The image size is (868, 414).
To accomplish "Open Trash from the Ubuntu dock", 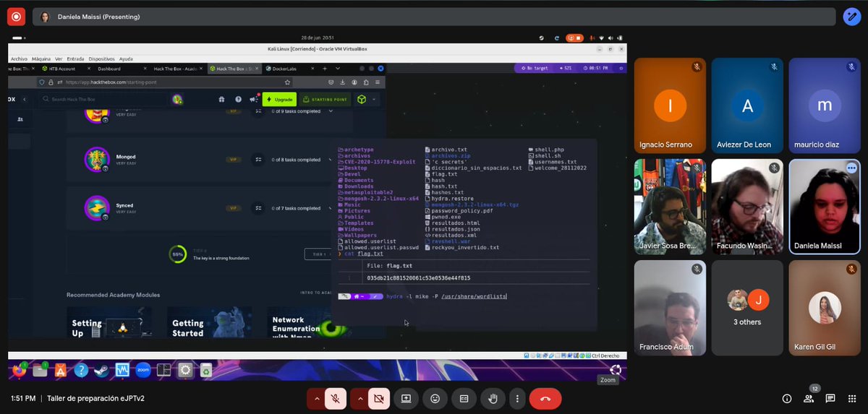I will tap(206, 370).
